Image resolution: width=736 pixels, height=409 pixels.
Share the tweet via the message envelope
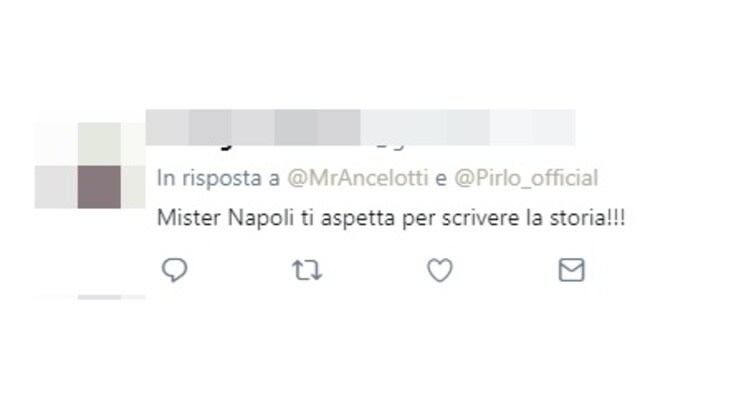click(571, 270)
